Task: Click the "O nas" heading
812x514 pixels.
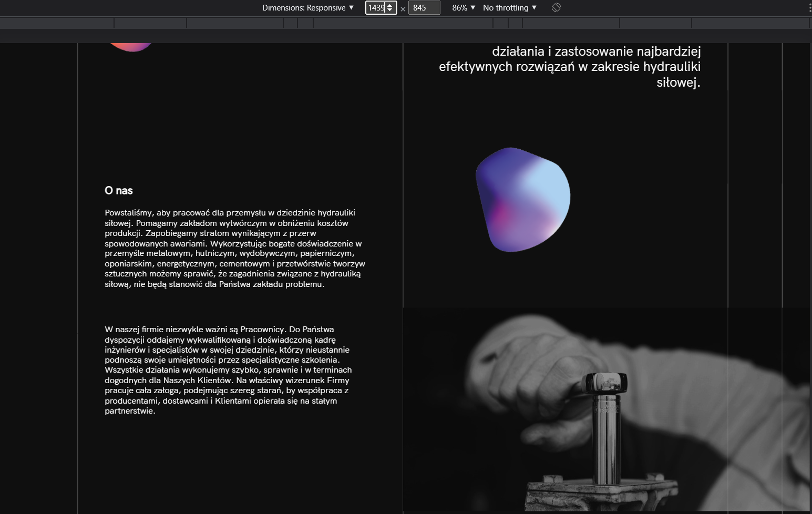Action: [119, 191]
